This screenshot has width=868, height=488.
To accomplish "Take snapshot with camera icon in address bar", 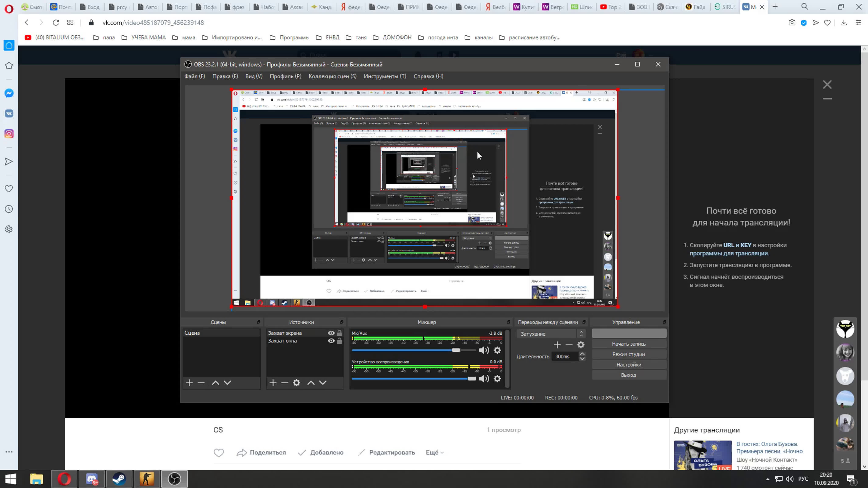I will point(792,23).
